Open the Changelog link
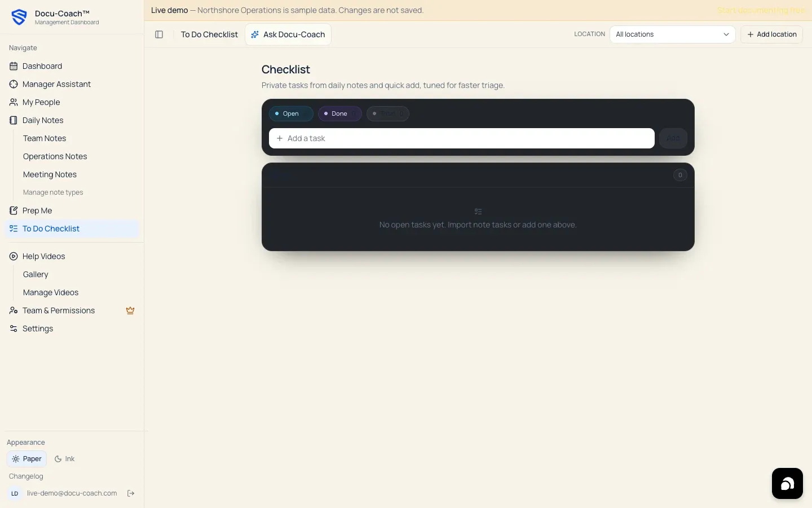Viewport: 812px width, 508px height. pyautogui.click(x=26, y=476)
